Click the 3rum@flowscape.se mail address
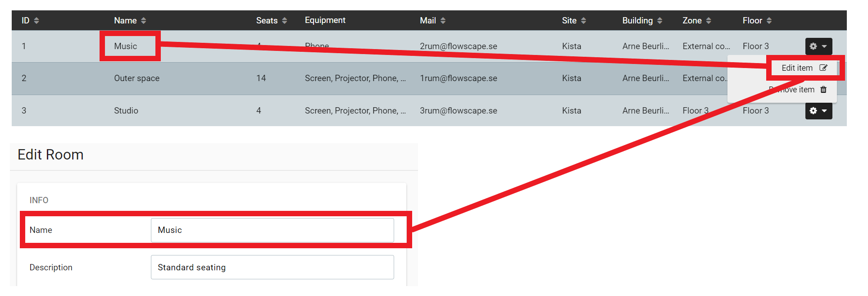This screenshot has width=868, height=296. [x=459, y=111]
